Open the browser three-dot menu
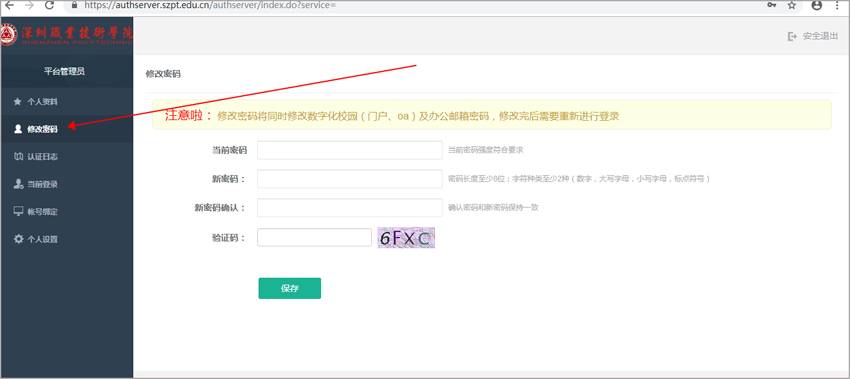This screenshot has height=379, width=850. coord(838,5)
